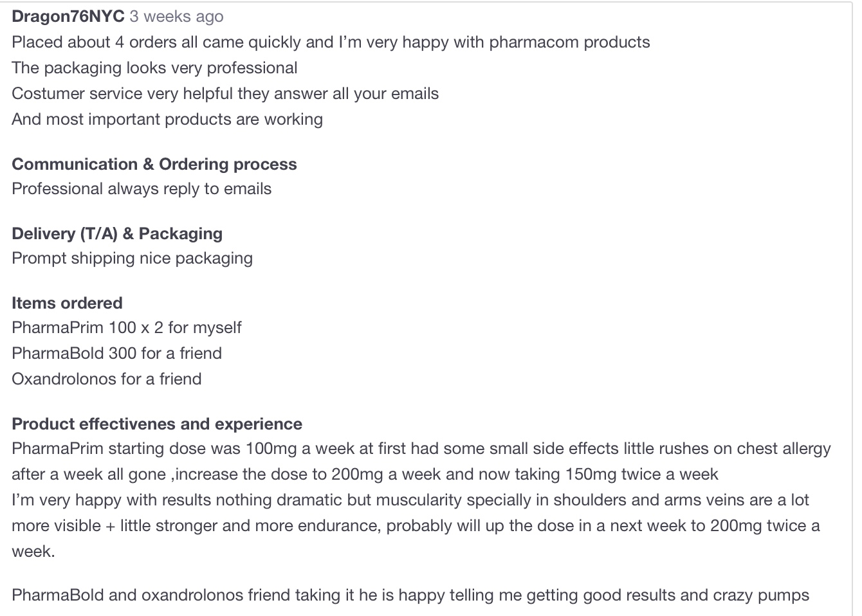Click the "Communication & Ordering process" heading
Viewport: 862px width, 616px height.
pyautogui.click(x=154, y=164)
